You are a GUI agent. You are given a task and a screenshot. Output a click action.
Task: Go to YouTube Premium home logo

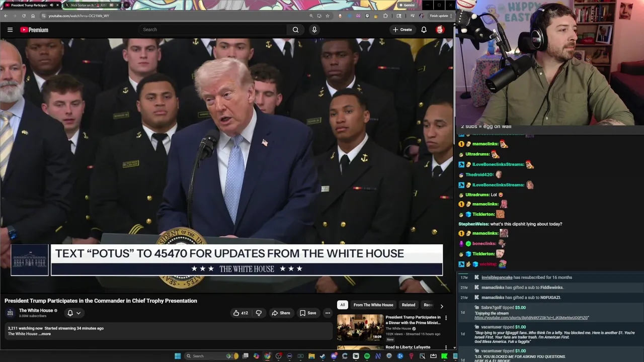click(x=34, y=30)
